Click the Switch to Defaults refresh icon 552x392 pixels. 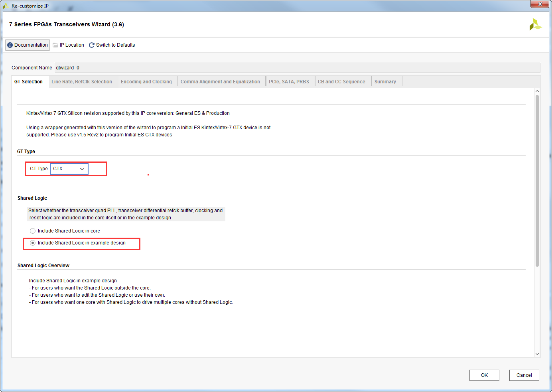(x=92, y=45)
